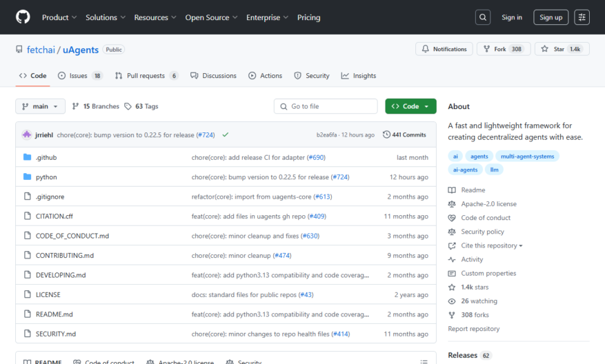Click the Custom properties note icon

click(x=452, y=273)
